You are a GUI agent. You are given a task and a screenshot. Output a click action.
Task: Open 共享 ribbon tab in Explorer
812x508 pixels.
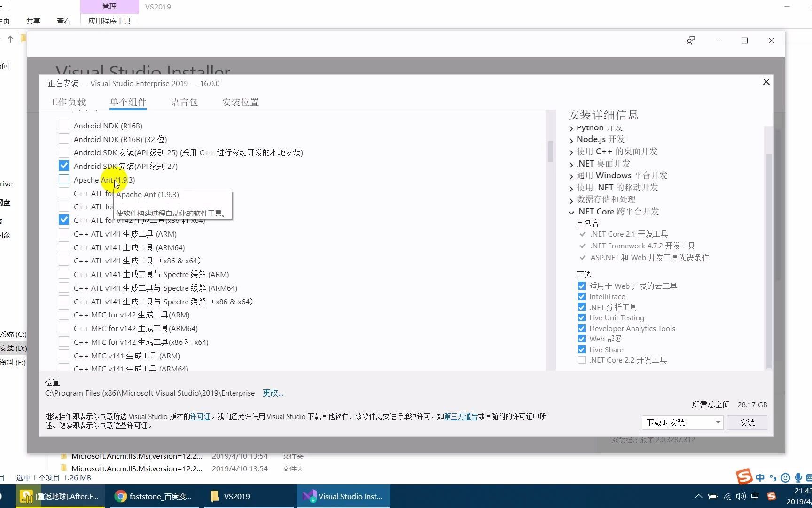(x=33, y=21)
